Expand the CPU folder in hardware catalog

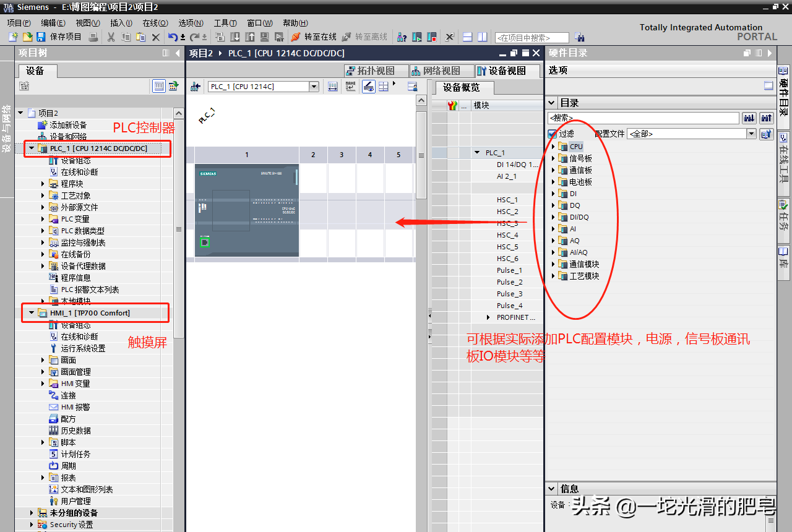(x=553, y=147)
